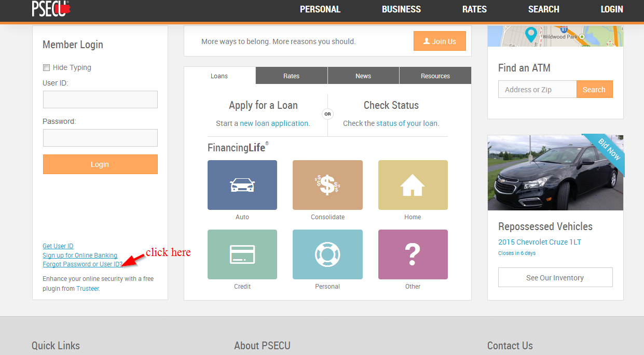644x355 pixels.
Task: Check the status of your loan link
Action: pyautogui.click(x=407, y=123)
